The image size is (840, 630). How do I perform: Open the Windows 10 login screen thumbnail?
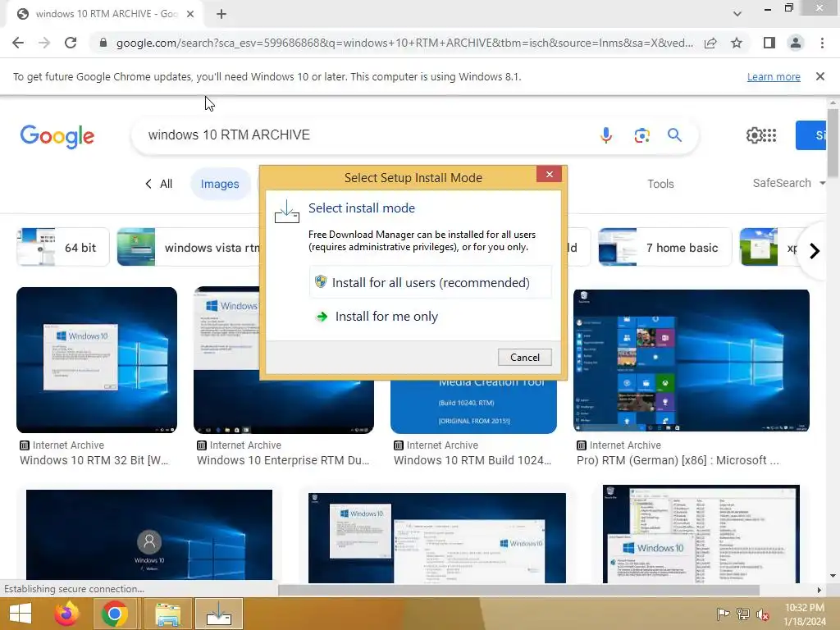149,535
